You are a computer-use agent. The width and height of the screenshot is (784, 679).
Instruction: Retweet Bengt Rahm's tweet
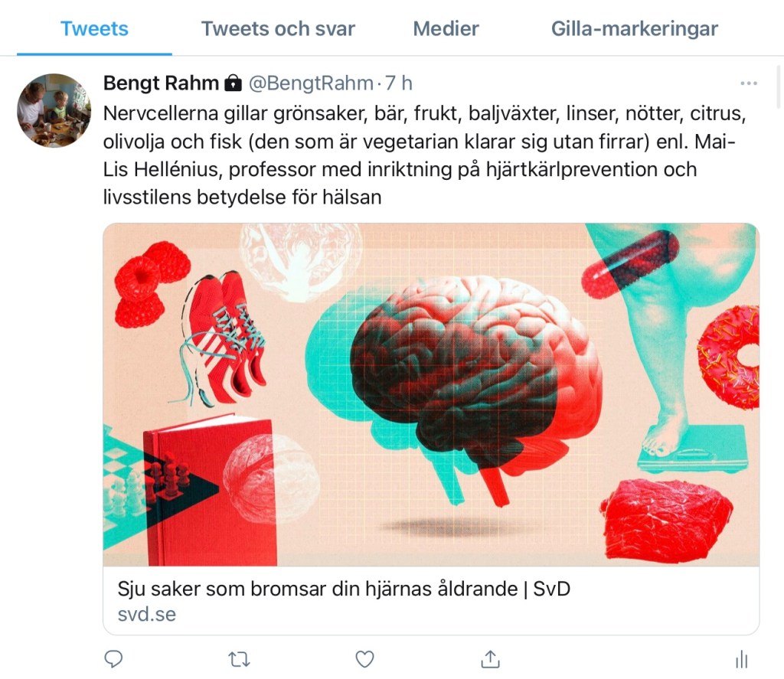click(239, 660)
